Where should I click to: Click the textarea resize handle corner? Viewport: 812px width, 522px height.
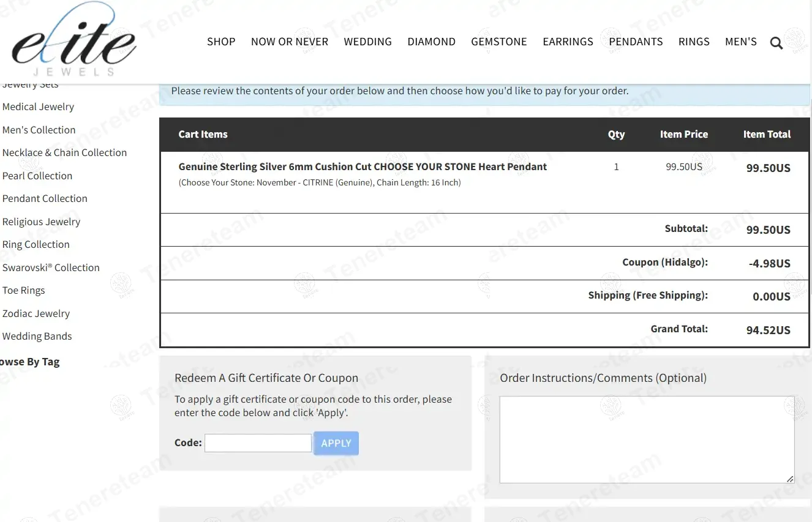(790, 479)
